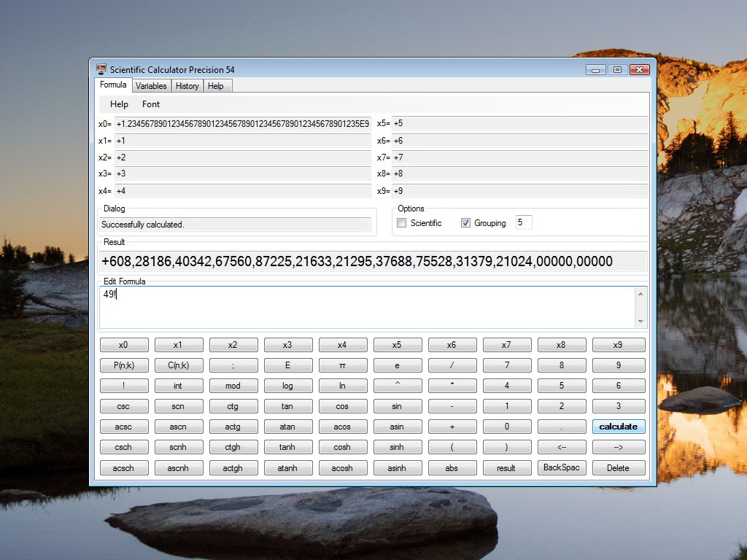Image resolution: width=747 pixels, height=560 pixels.
Task: Click the pi constant button
Action: coord(342,365)
